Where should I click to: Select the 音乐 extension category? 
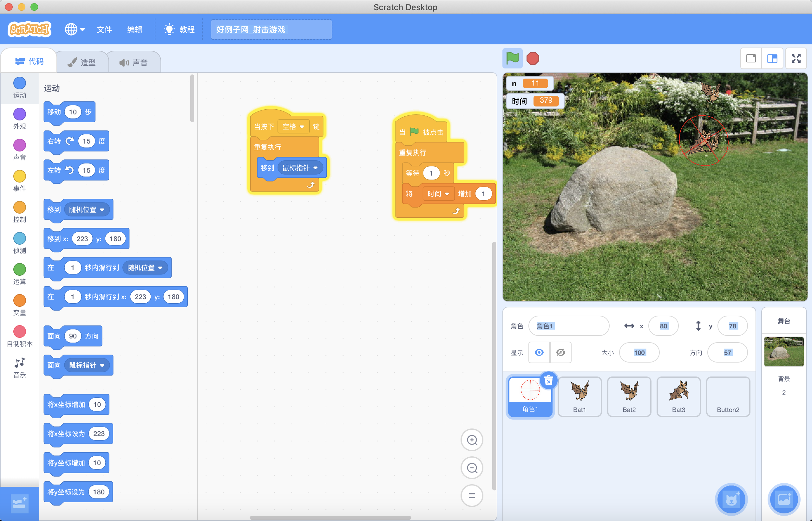click(20, 368)
